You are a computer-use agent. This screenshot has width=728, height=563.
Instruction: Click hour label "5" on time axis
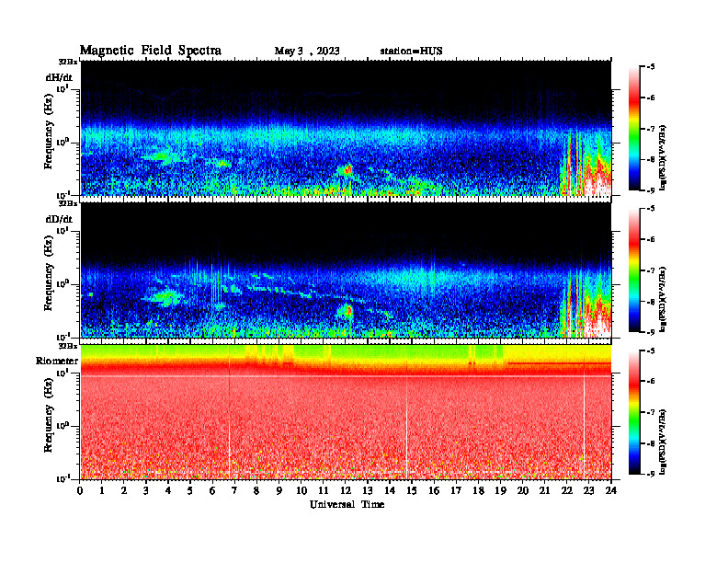190,490
